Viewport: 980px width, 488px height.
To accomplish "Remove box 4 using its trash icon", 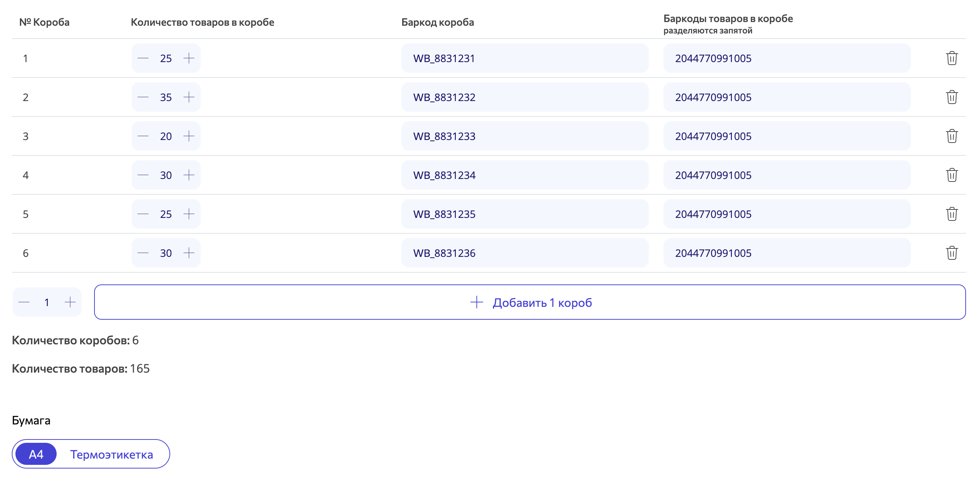I will [x=951, y=175].
